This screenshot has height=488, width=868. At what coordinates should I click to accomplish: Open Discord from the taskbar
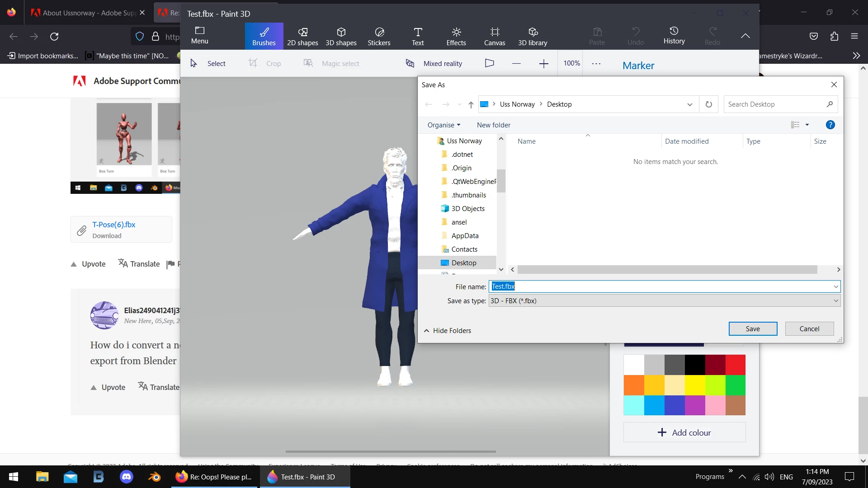click(x=127, y=477)
